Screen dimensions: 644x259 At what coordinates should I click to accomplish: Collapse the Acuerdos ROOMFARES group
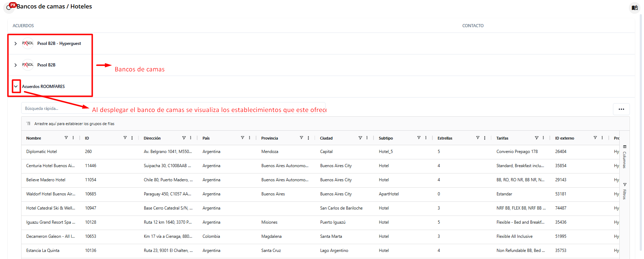pyautogui.click(x=16, y=87)
